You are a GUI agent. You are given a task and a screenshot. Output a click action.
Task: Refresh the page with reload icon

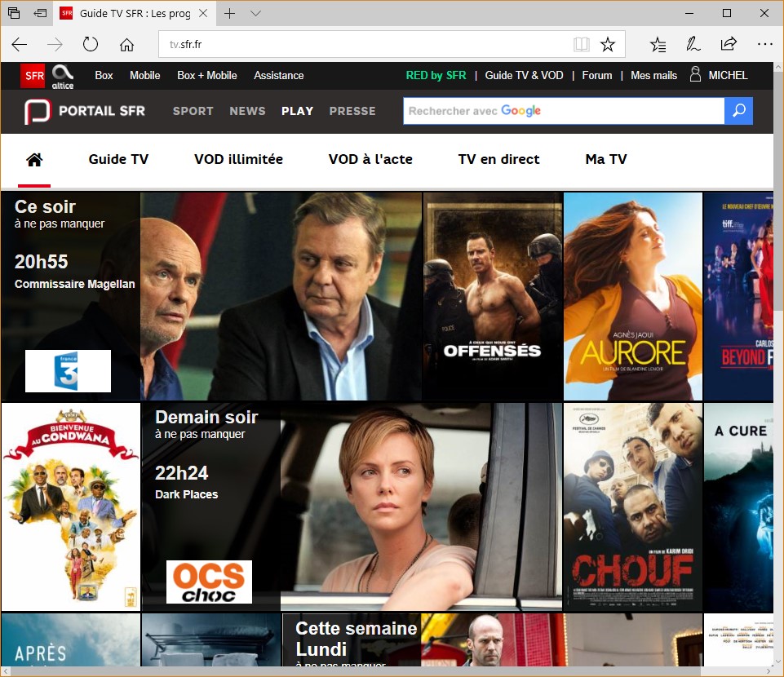point(91,45)
